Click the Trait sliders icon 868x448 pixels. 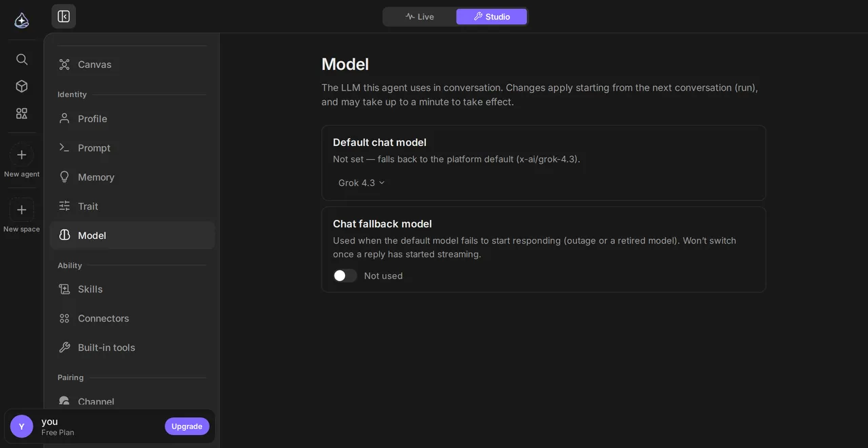[x=64, y=206]
